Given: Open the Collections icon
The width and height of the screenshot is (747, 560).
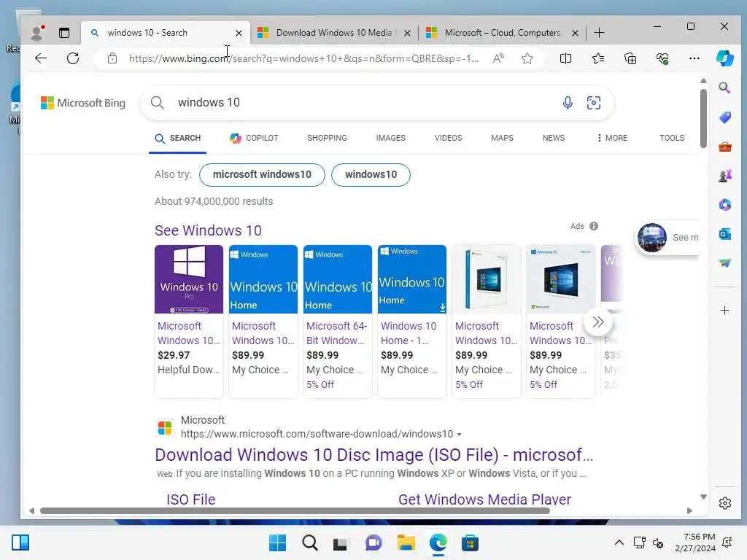Looking at the screenshot, I should pos(630,58).
